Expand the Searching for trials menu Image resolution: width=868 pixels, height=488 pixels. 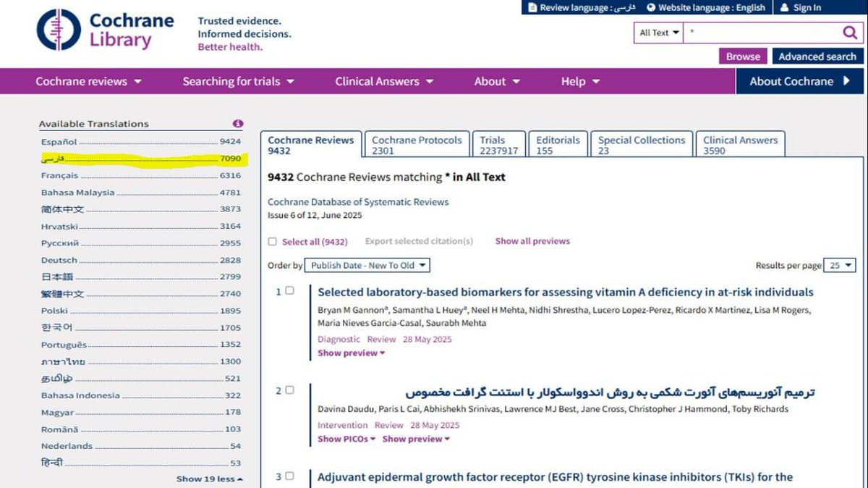coord(238,81)
